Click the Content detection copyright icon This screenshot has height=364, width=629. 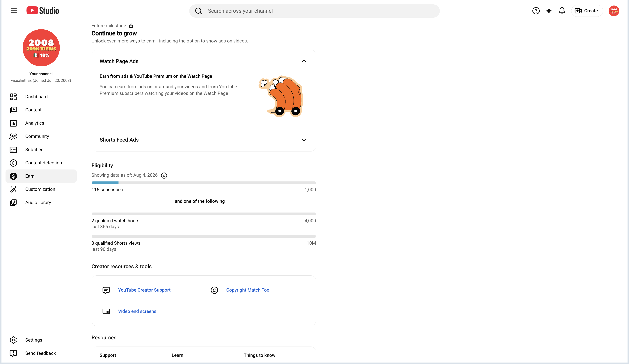(x=13, y=163)
